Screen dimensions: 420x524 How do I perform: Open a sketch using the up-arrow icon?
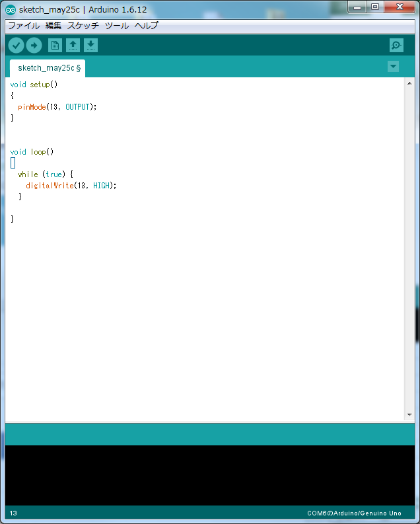[73, 46]
